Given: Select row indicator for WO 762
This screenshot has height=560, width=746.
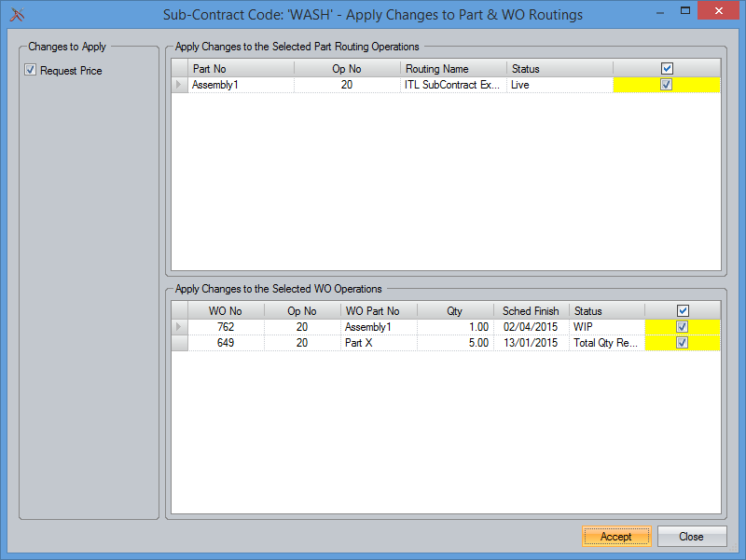Looking at the screenshot, I should tap(179, 327).
